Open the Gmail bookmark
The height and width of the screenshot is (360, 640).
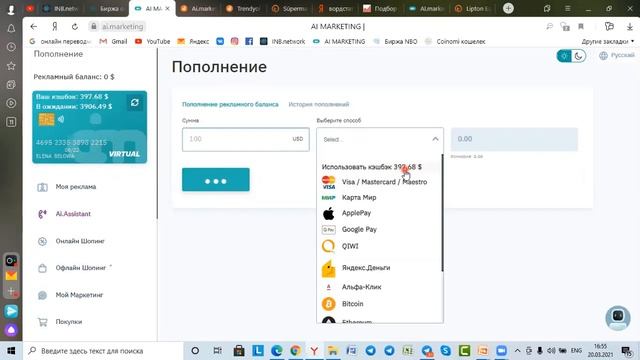click(x=113, y=41)
